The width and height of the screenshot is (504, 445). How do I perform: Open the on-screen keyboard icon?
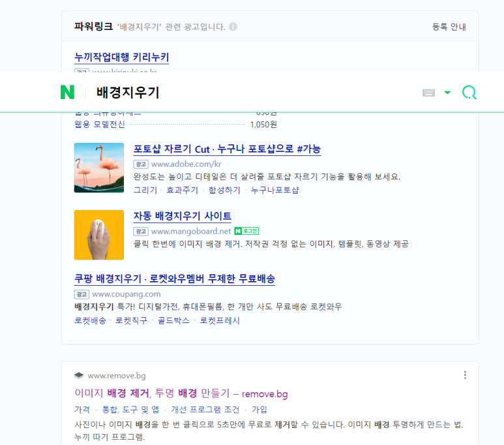(x=428, y=93)
